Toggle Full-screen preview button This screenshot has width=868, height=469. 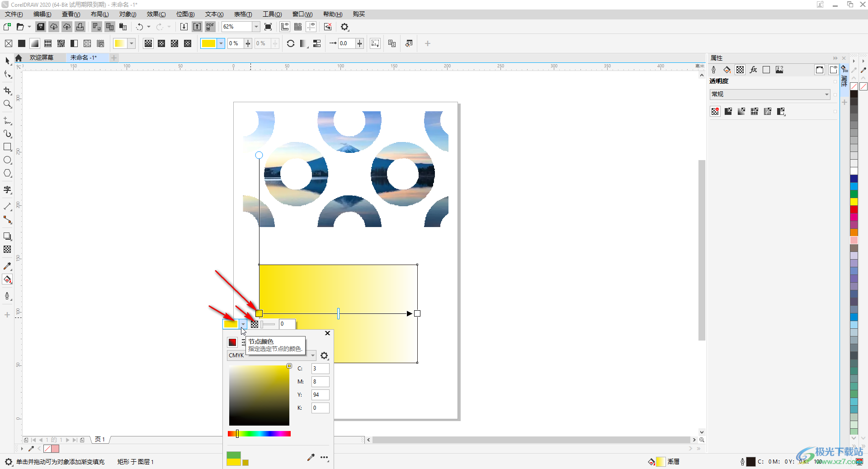click(x=268, y=27)
